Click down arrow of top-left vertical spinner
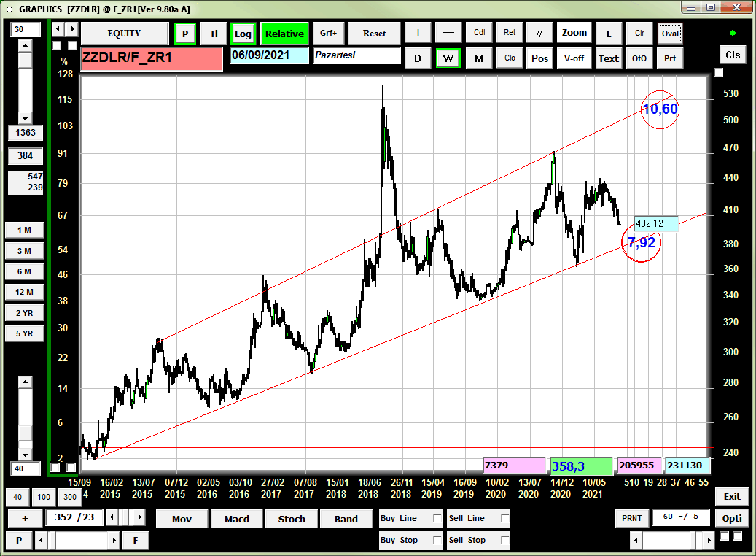Viewport: 756px width, 556px height. coord(25,118)
